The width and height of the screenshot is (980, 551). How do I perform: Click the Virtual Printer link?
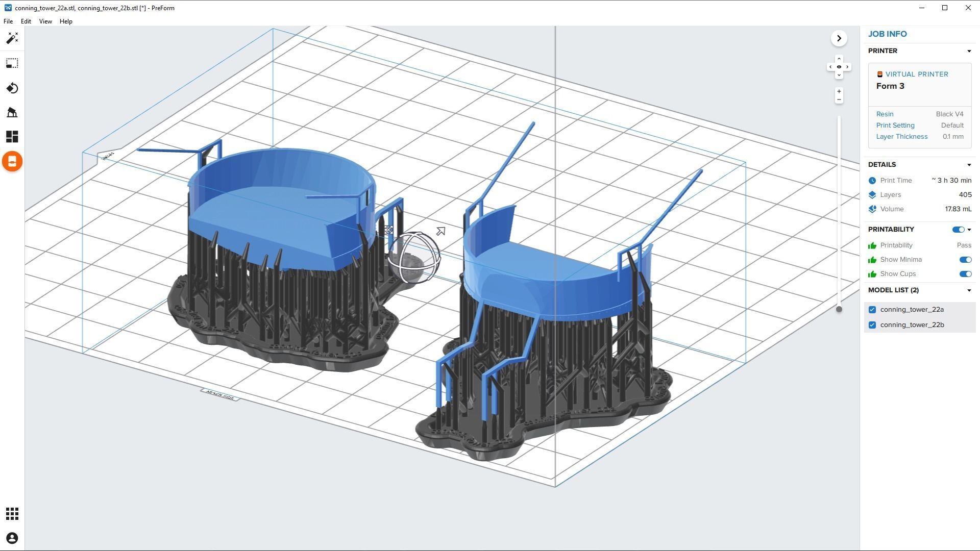tap(917, 74)
